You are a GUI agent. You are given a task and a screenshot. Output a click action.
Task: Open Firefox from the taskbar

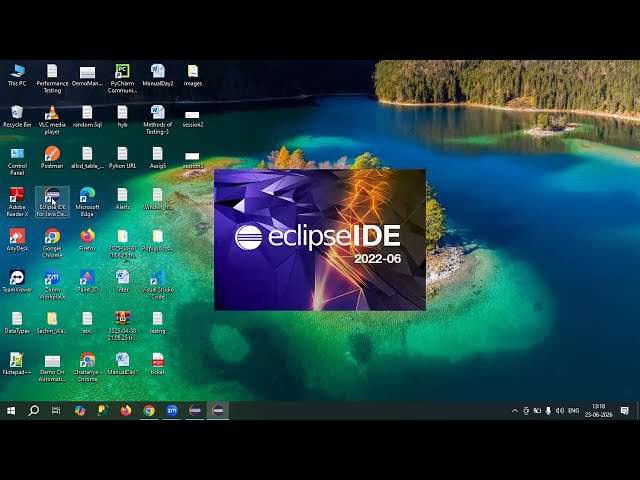tap(126, 411)
